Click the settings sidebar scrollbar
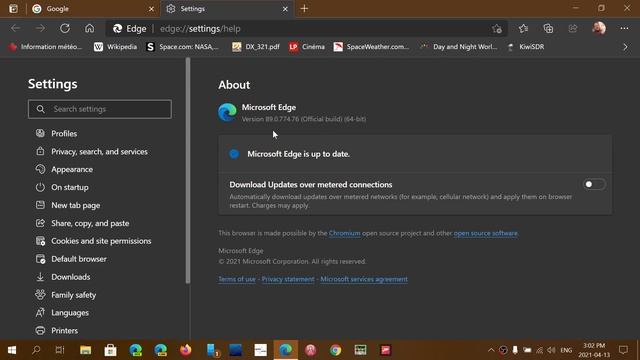Screen dimensions: 640x360 pos(188,171)
